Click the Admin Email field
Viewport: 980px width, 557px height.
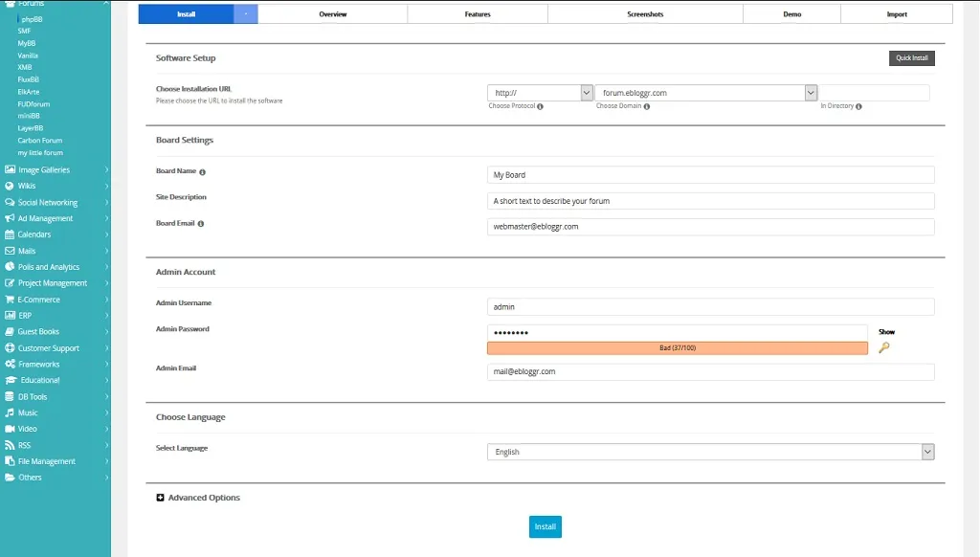(711, 371)
